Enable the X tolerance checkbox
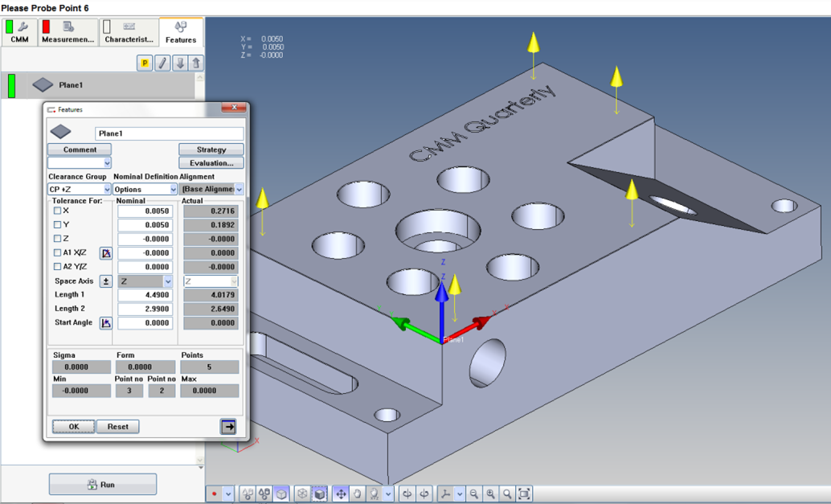831x504 pixels. coord(56,211)
